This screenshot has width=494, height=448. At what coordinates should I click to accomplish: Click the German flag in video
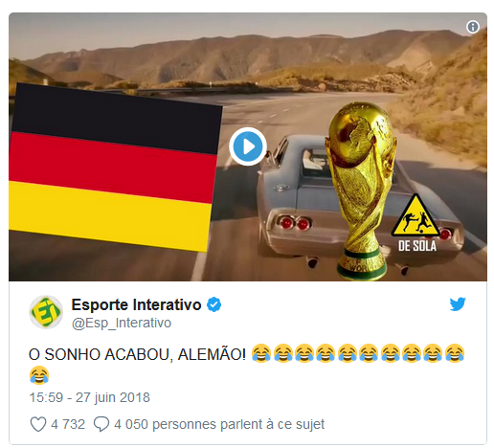115,168
